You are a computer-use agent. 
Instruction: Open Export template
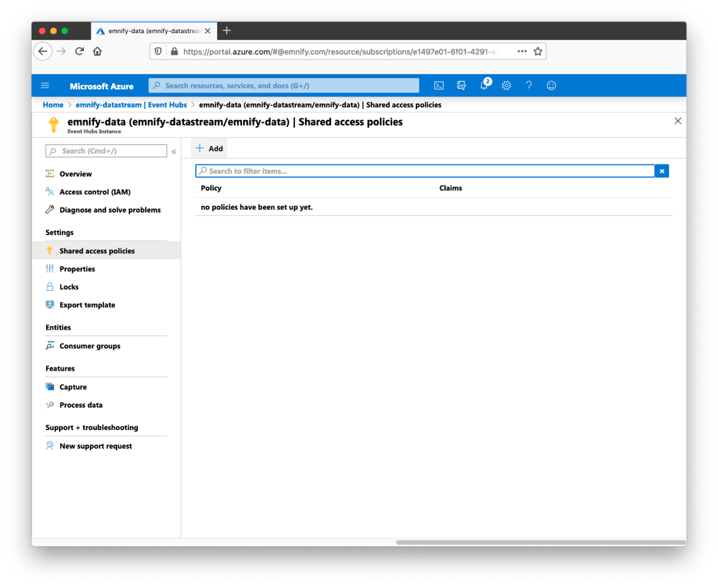click(87, 305)
